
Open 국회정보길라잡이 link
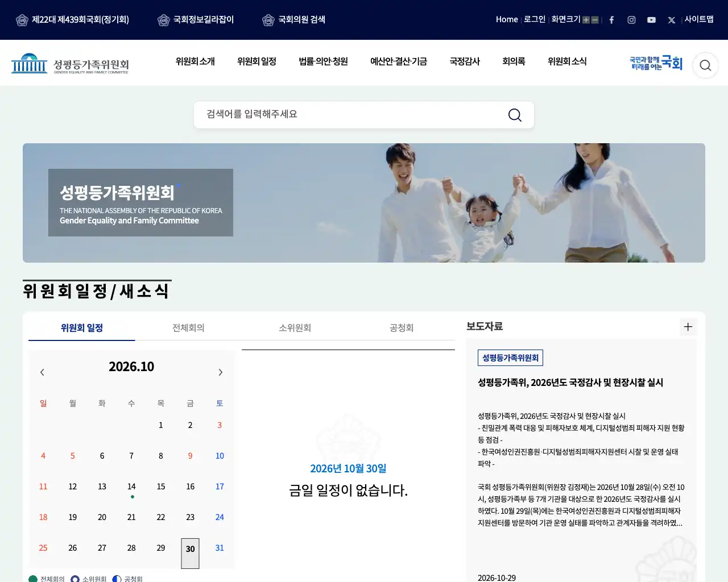click(x=196, y=20)
